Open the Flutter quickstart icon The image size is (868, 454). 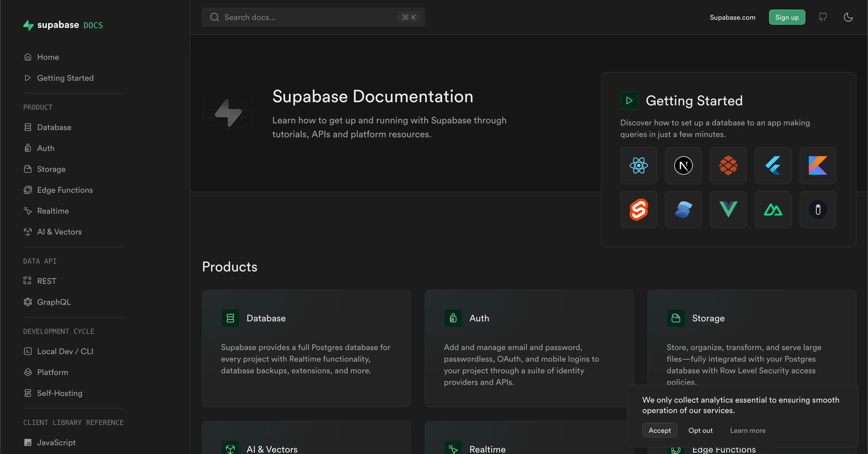(773, 165)
